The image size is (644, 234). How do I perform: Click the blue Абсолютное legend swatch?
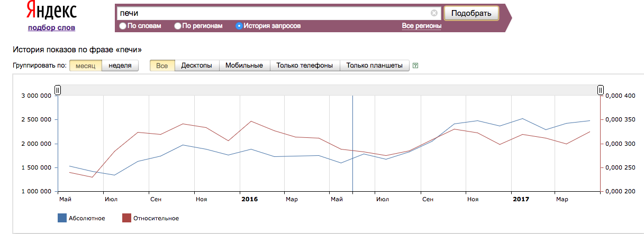(x=62, y=218)
